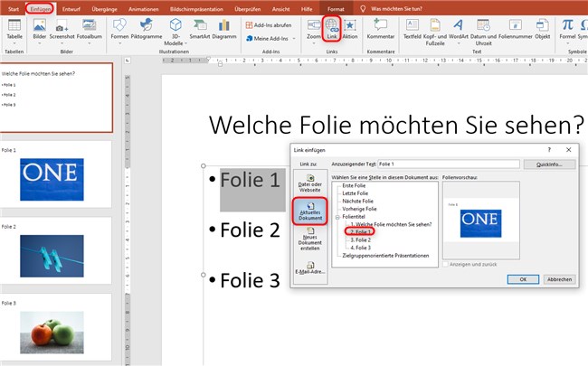Open the Ansicht tab

point(280,9)
